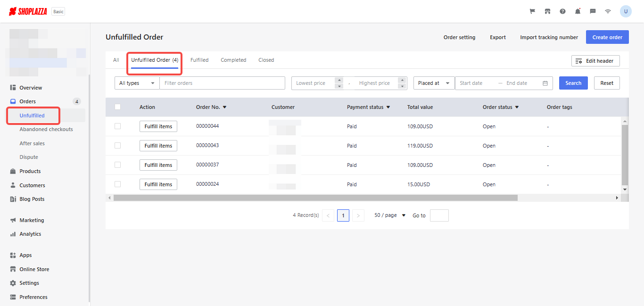This screenshot has height=306, width=644.
Task: Go to the previous page arrow
Action: click(x=328, y=215)
